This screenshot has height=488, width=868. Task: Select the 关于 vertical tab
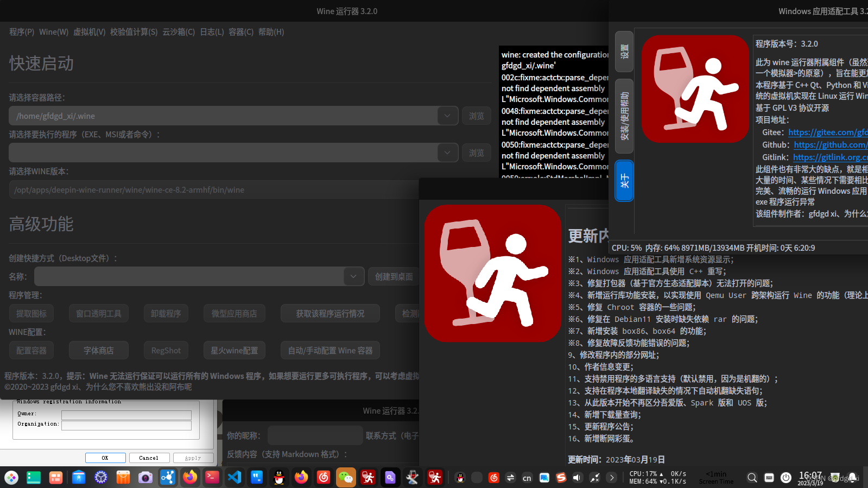pos(624,181)
